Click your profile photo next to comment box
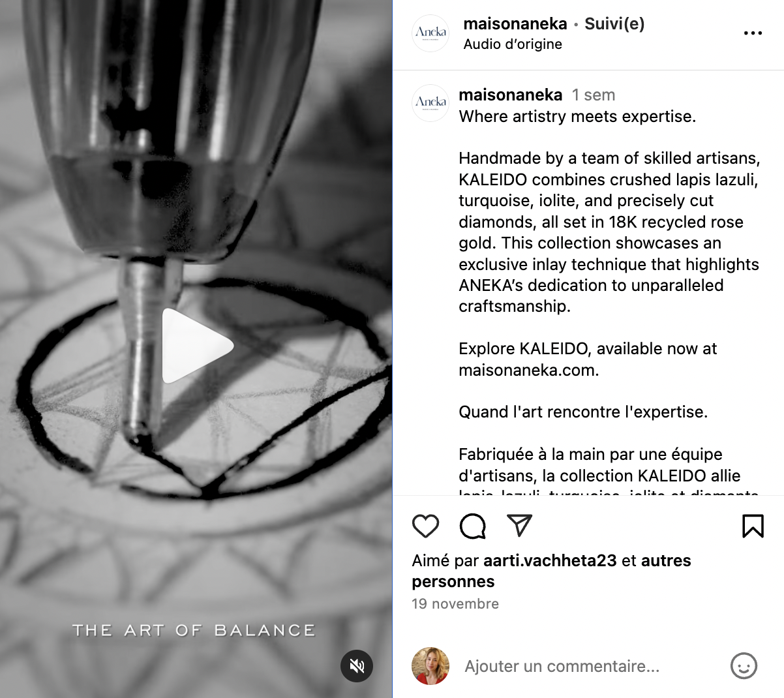This screenshot has height=698, width=784. (x=430, y=666)
